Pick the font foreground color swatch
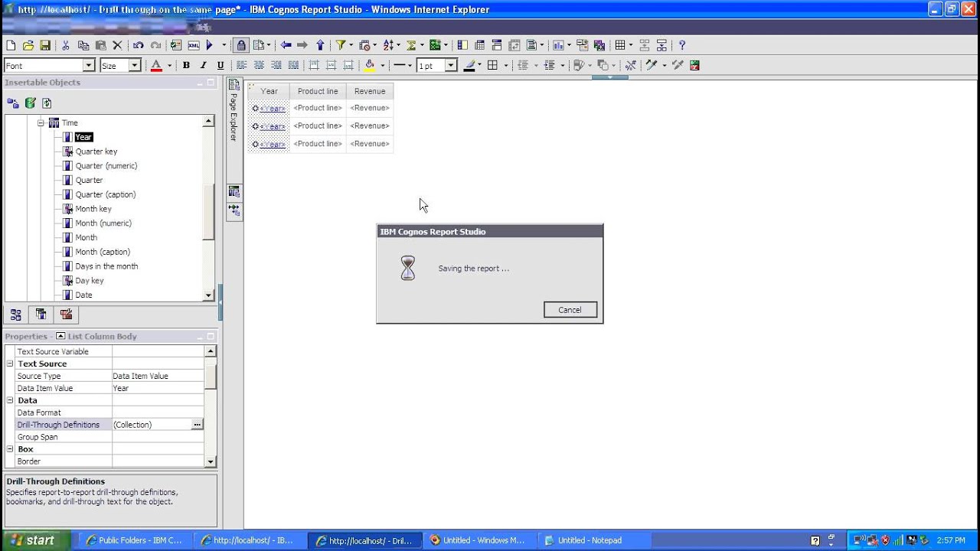980x551 pixels. pos(156,65)
